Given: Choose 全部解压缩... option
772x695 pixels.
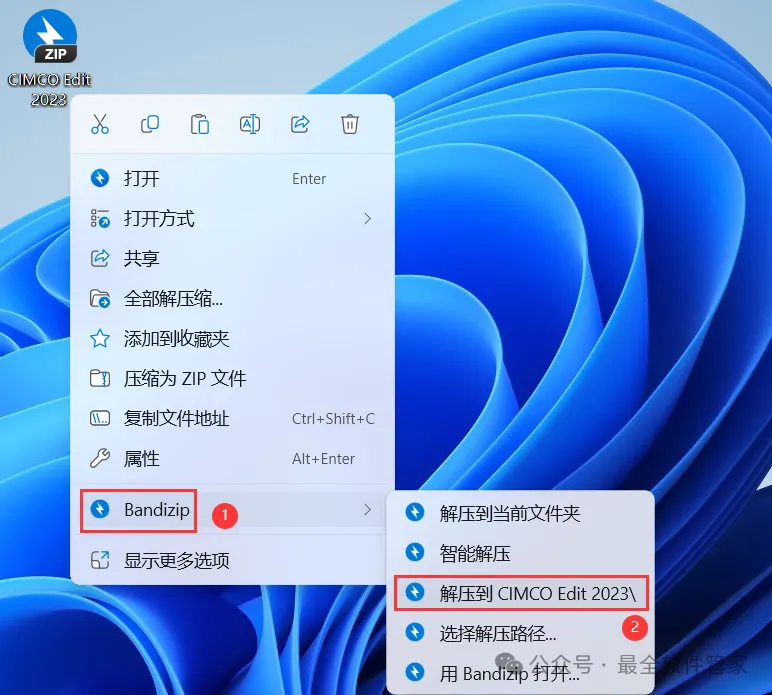Looking at the screenshot, I should (x=232, y=299).
